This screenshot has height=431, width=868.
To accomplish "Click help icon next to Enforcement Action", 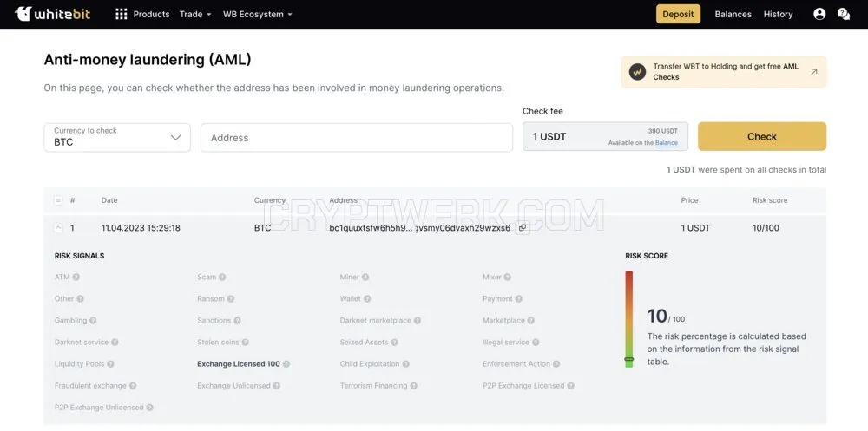I will pyautogui.click(x=556, y=364).
